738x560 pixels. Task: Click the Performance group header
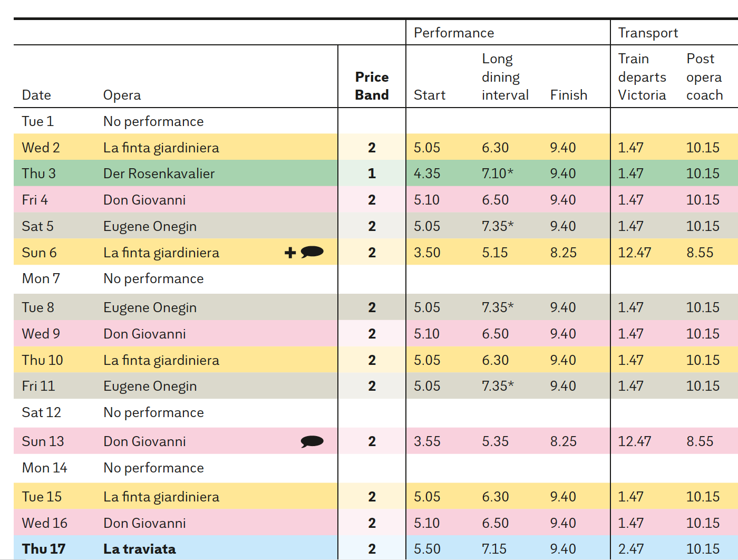point(454,33)
